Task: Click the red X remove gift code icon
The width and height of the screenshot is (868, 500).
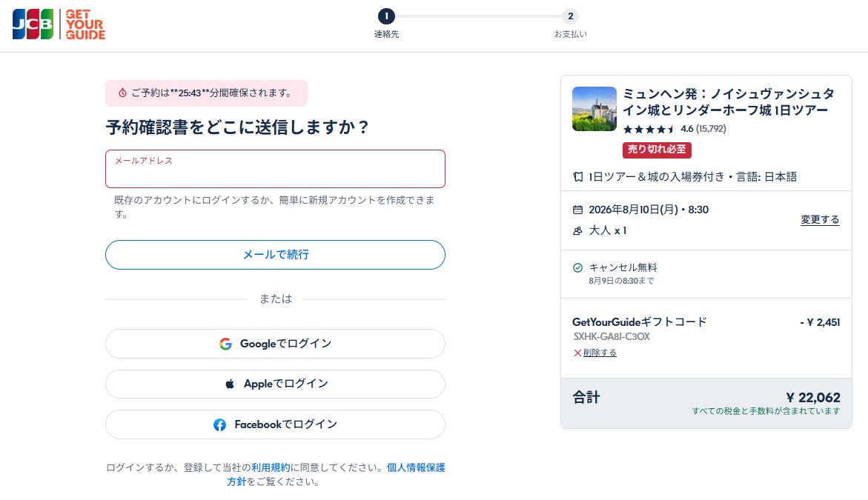Action: (x=577, y=353)
